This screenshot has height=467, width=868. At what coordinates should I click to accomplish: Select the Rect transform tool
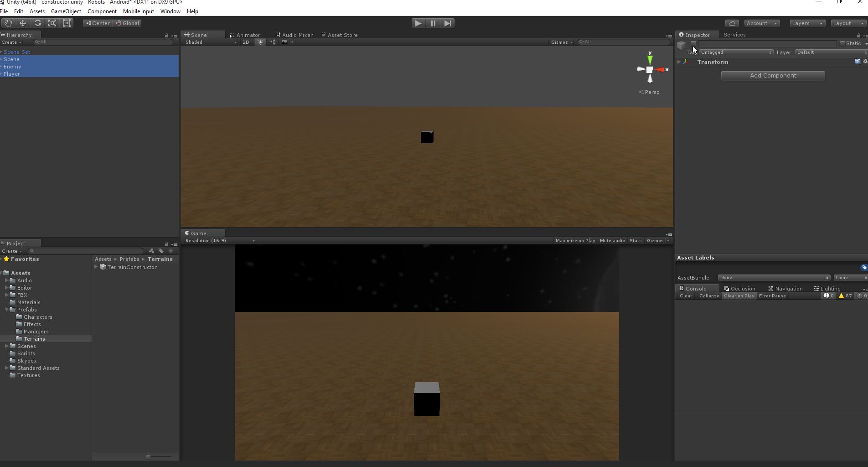[x=67, y=23]
